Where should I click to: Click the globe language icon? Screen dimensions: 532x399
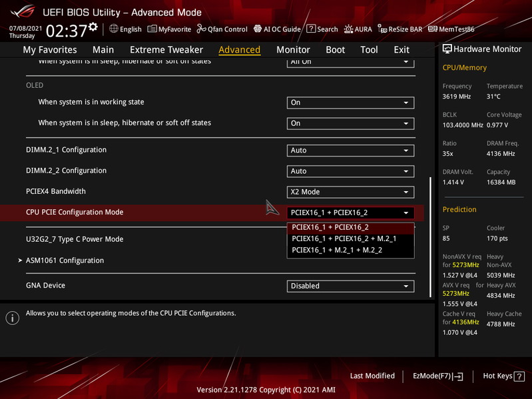tap(114, 29)
